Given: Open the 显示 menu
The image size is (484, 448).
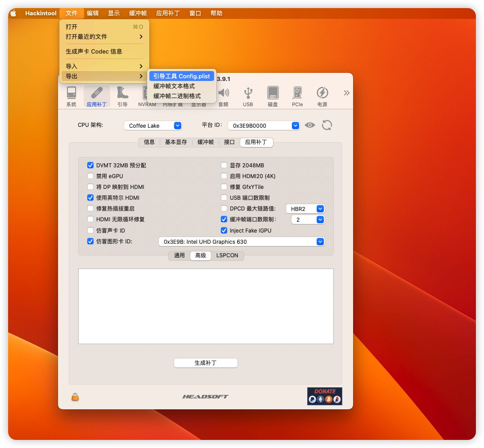Looking at the screenshot, I should (x=114, y=13).
